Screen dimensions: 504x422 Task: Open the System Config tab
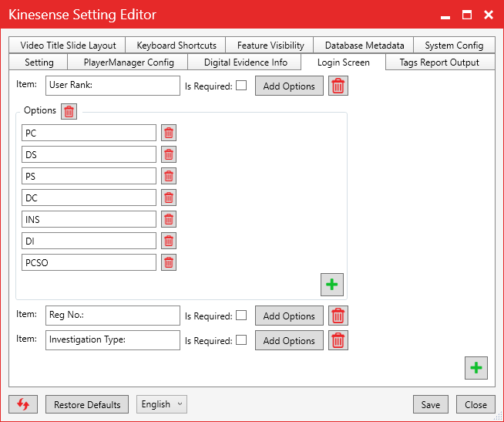pos(454,45)
